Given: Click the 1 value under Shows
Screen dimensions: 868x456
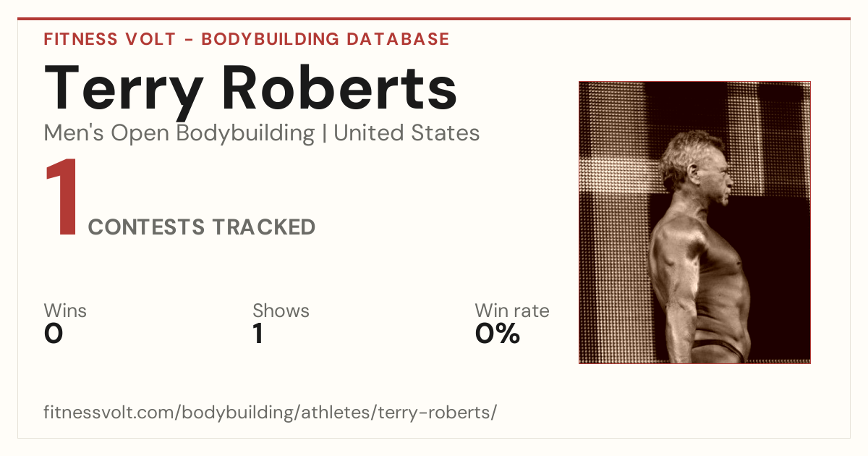Looking at the screenshot, I should tap(258, 334).
